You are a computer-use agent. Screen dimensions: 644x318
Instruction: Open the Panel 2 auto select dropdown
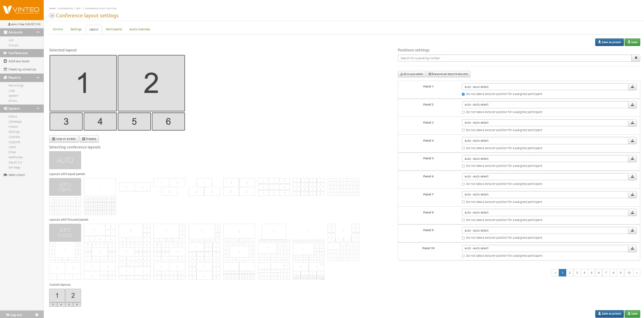tap(545, 105)
